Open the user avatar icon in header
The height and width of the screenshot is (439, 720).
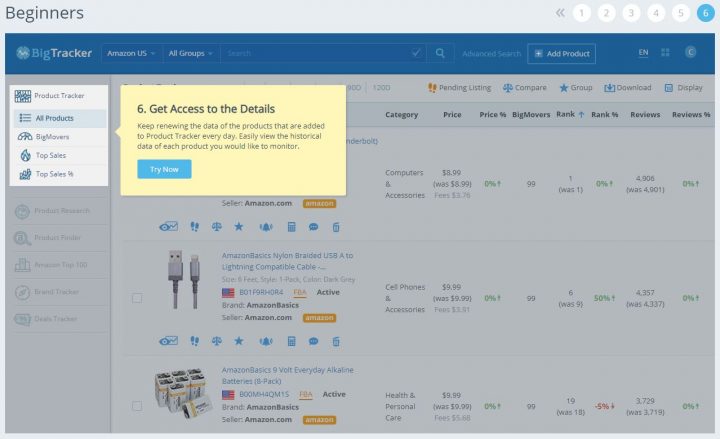point(690,52)
